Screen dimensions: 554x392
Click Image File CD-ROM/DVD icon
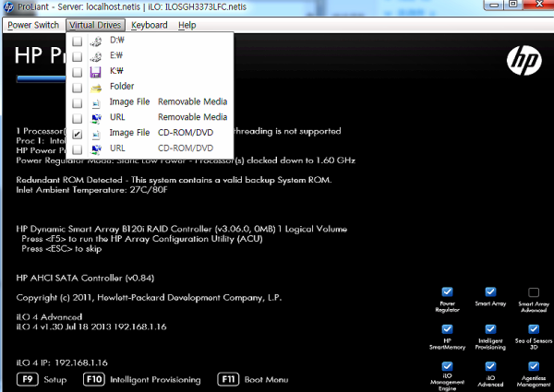(96, 134)
